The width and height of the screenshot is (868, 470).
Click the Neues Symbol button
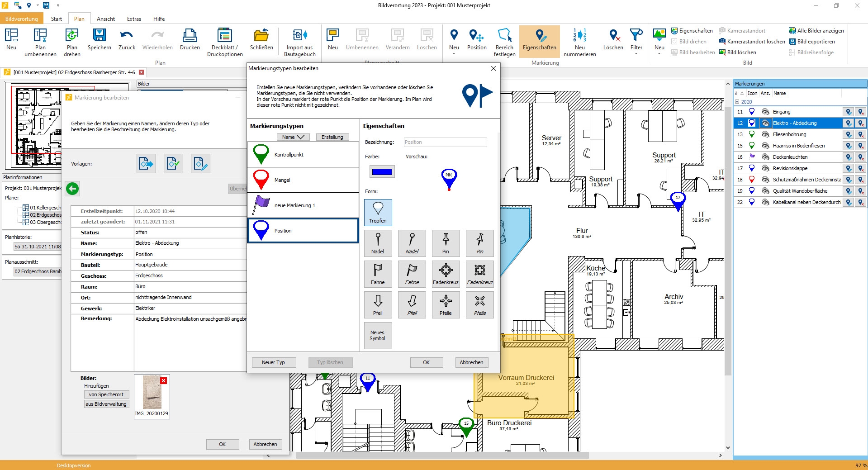(x=378, y=335)
